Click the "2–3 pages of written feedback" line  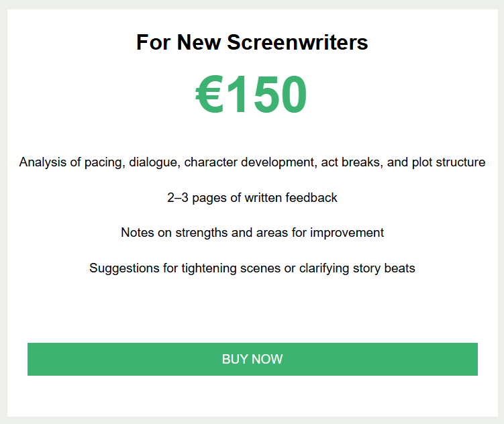(252, 198)
